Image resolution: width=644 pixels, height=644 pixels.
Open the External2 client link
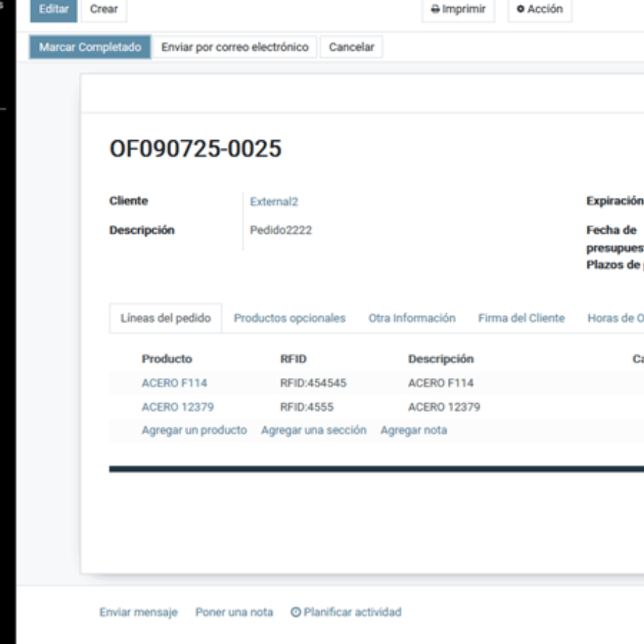tap(274, 202)
